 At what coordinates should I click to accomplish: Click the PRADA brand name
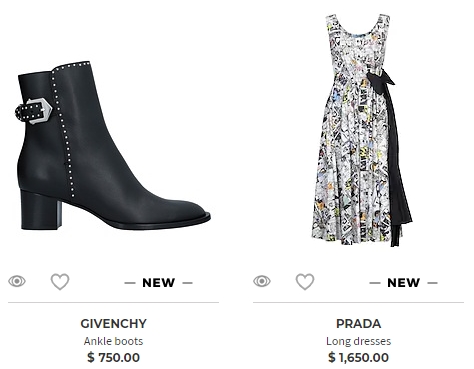tap(358, 323)
